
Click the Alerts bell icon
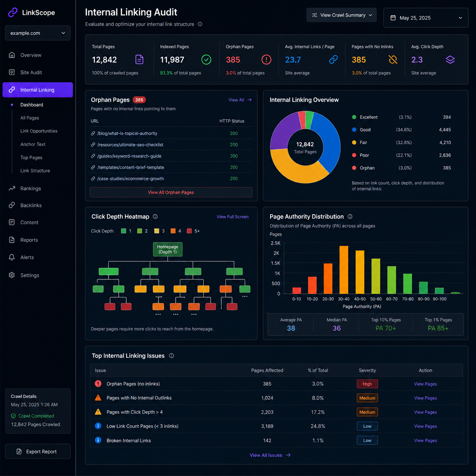pos(12,257)
